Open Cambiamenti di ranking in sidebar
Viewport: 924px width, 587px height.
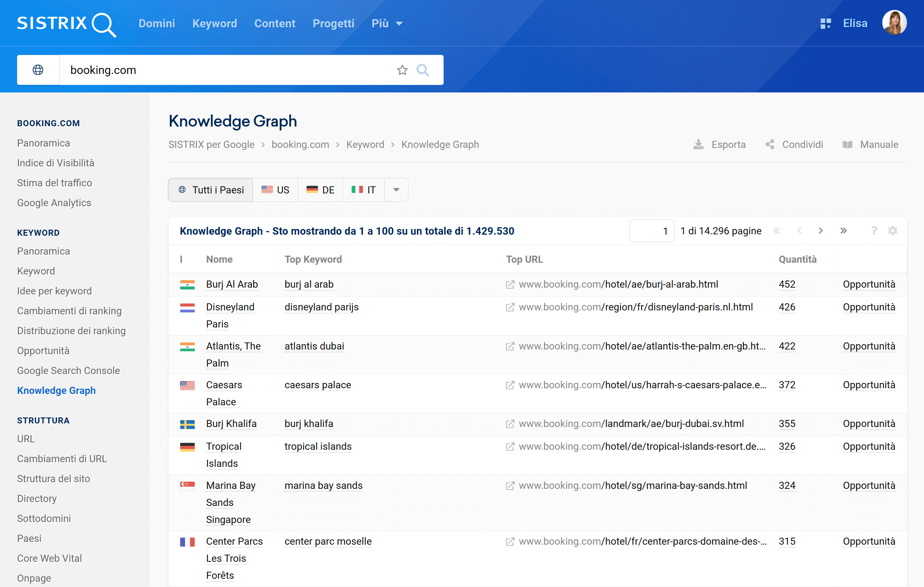(69, 311)
